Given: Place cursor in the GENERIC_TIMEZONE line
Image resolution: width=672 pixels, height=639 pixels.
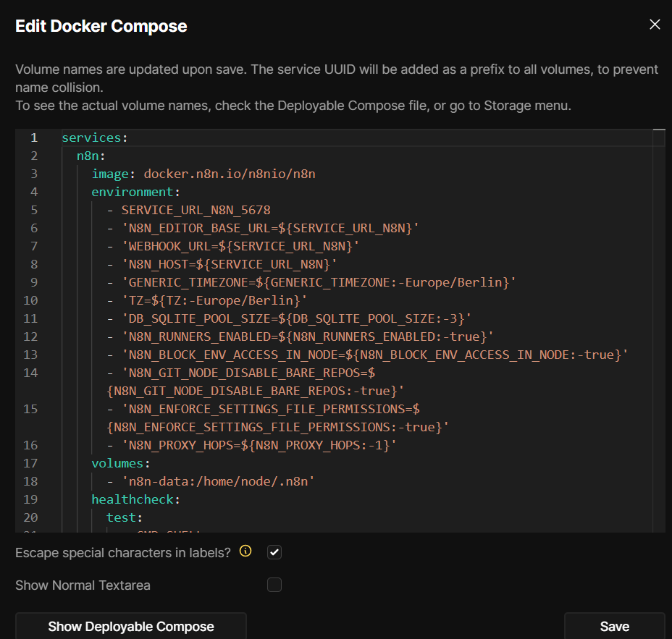Looking at the screenshot, I should coord(319,282).
